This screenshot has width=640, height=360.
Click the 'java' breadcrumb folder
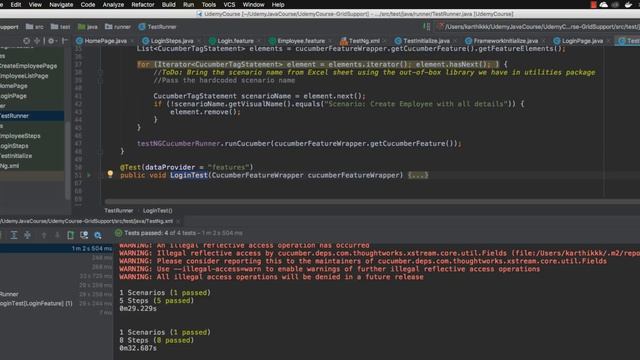(x=88, y=27)
